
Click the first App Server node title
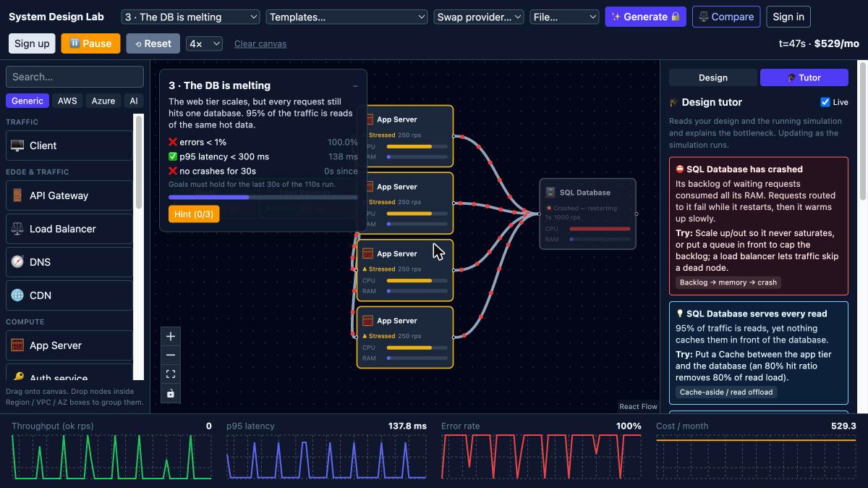coord(397,119)
